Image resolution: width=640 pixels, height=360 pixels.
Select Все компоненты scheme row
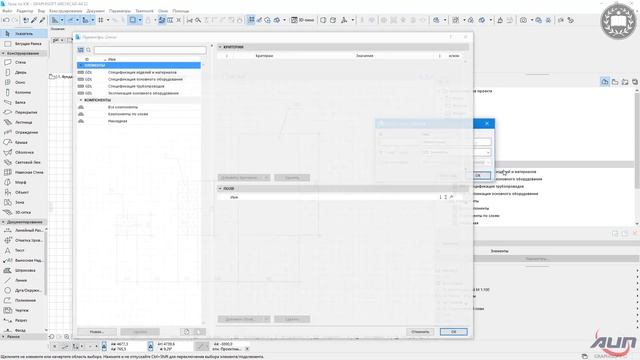point(139,107)
